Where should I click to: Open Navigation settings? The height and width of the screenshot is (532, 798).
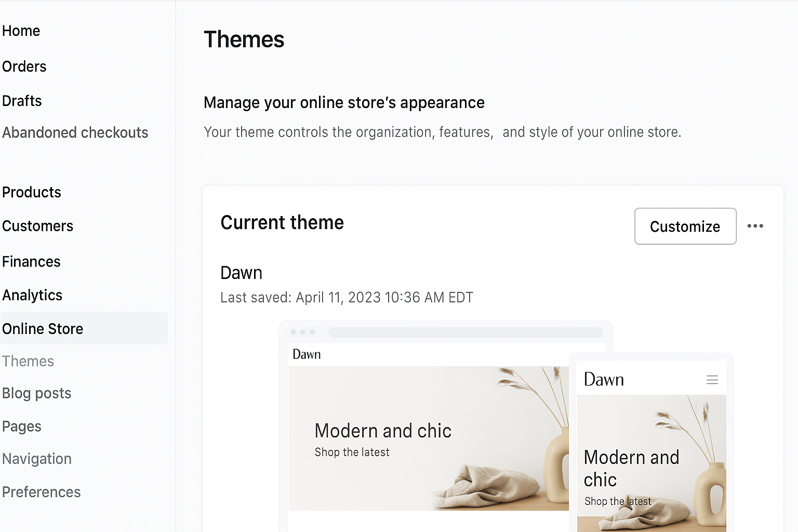pos(37,459)
